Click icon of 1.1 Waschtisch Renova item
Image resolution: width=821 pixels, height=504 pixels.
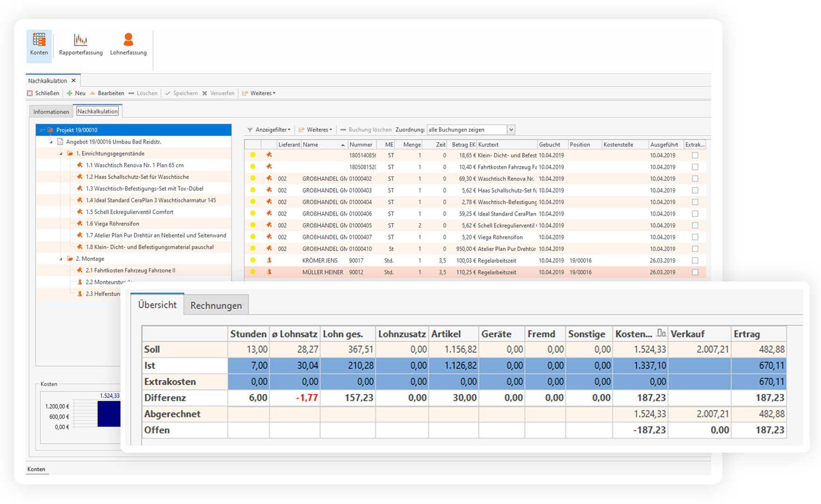coord(80,165)
